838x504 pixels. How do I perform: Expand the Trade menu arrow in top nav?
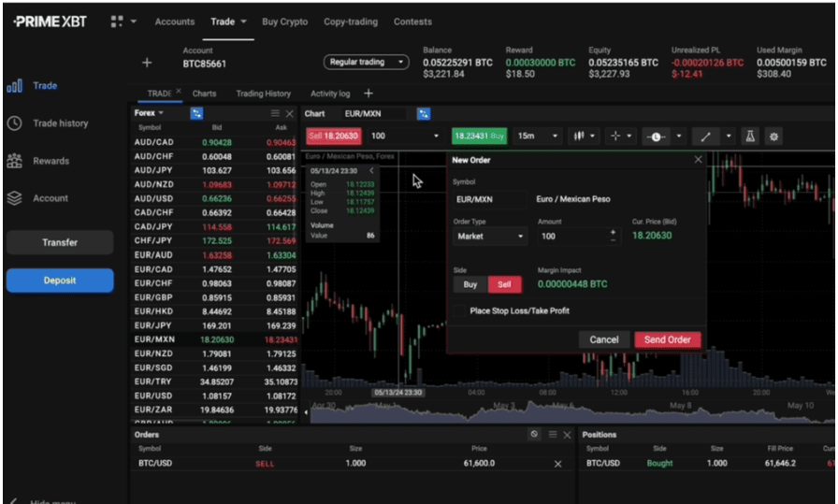[244, 22]
